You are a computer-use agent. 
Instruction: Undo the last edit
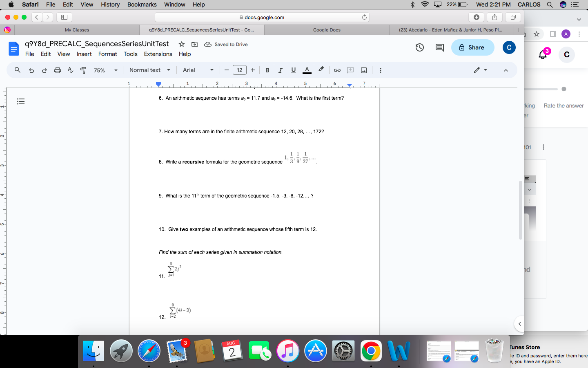pyautogui.click(x=31, y=70)
